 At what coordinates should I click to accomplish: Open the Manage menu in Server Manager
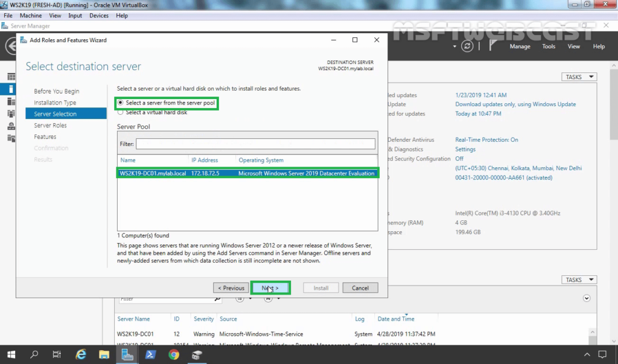520,46
